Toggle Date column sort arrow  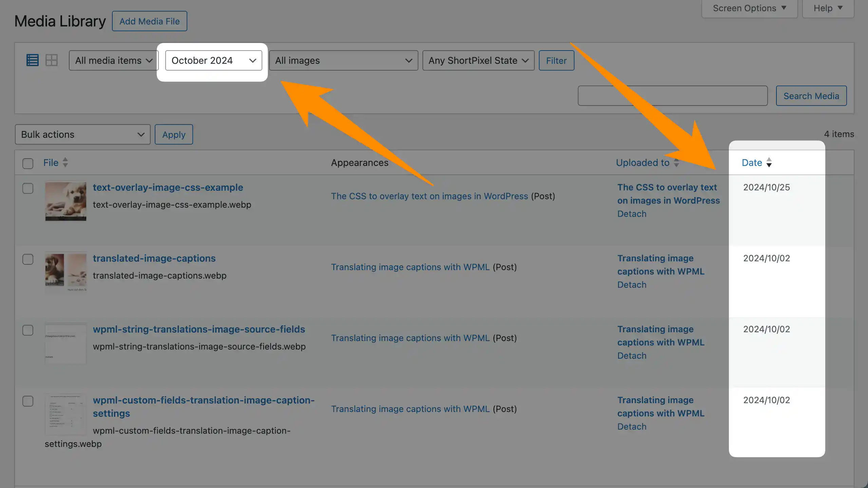click(769, 163)
